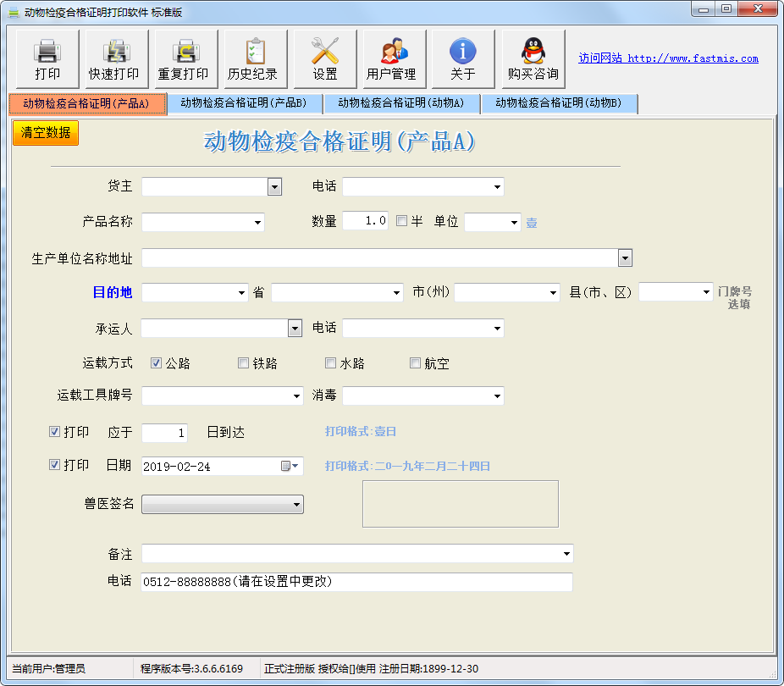Viewport: 784px width, 686px height.
Task: Toggle 打印 checkbox beside 日期
Action: point(54,464)
